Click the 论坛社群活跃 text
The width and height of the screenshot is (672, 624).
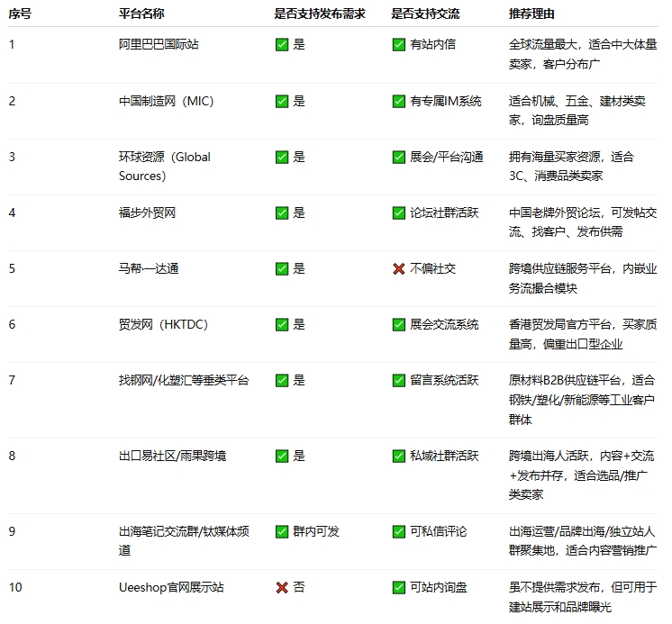(444, 213)
